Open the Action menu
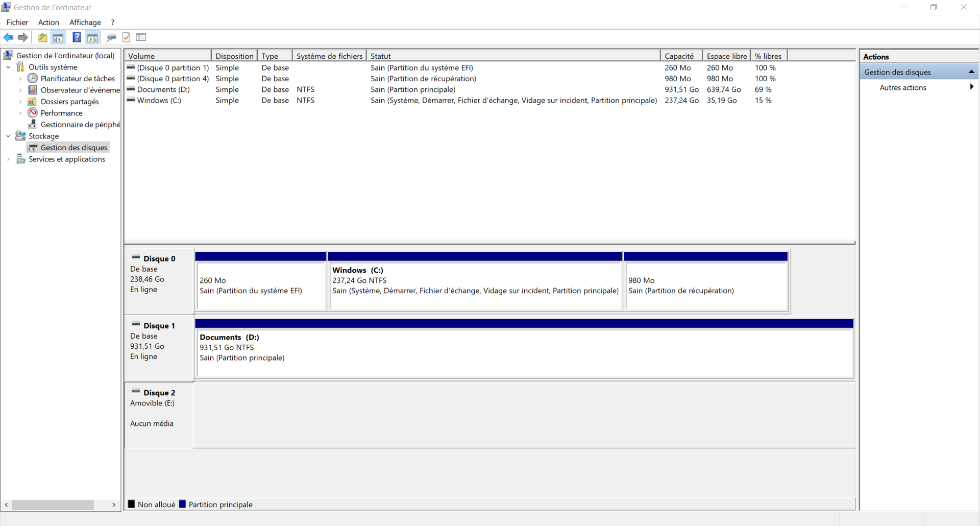The image size is (980, 526). coord(48,22)
